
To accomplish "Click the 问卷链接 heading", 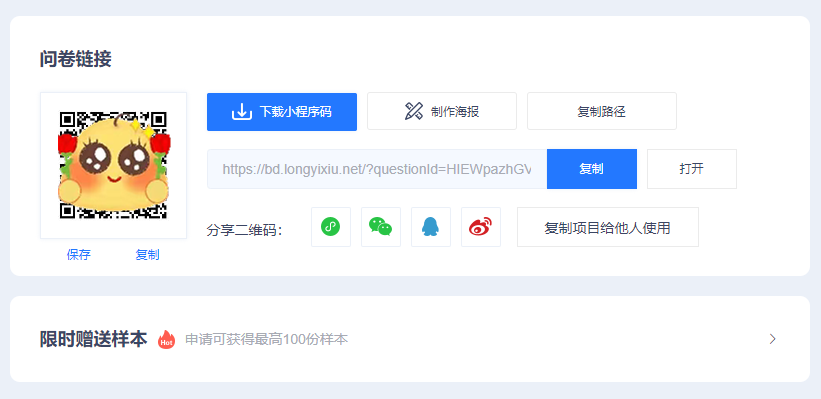I will (x=75, y=59).
